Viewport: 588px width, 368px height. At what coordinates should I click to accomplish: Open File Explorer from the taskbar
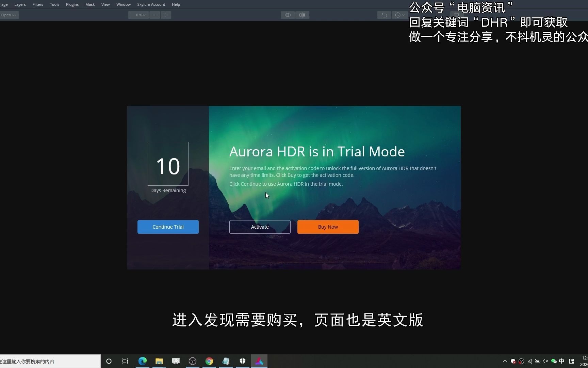159,361
